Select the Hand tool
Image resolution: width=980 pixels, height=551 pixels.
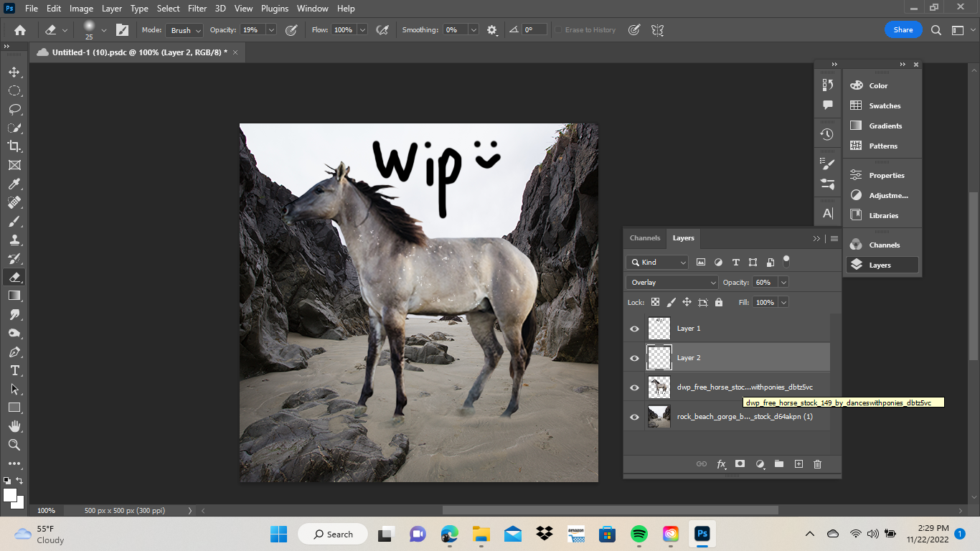click(x=14, y=426)
